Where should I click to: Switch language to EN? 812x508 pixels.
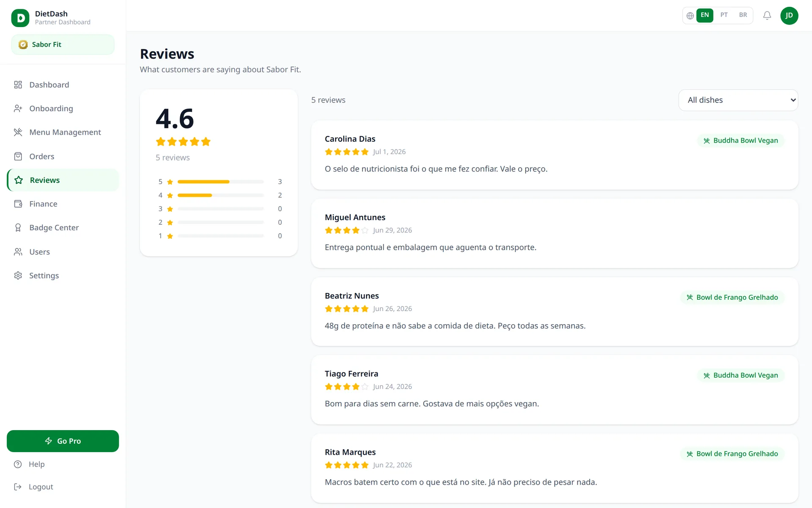click(x=705, y=15)
